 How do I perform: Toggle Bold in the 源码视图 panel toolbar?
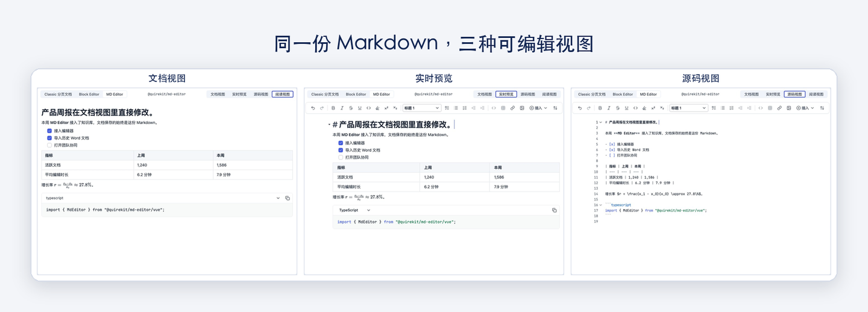click(x=600, y=108)
